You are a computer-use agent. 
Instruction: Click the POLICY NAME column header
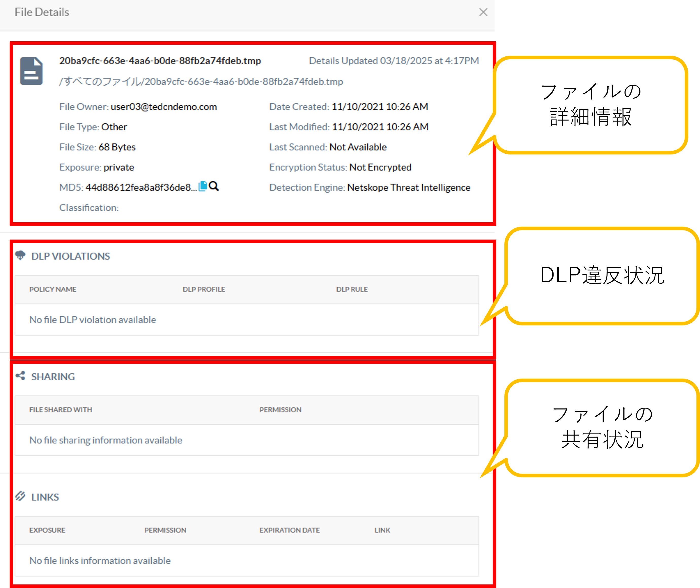(x=53, y=289)
